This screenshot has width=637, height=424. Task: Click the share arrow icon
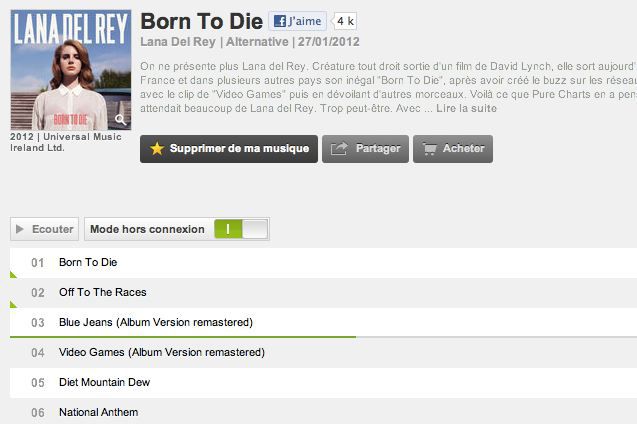coord(339,149)
